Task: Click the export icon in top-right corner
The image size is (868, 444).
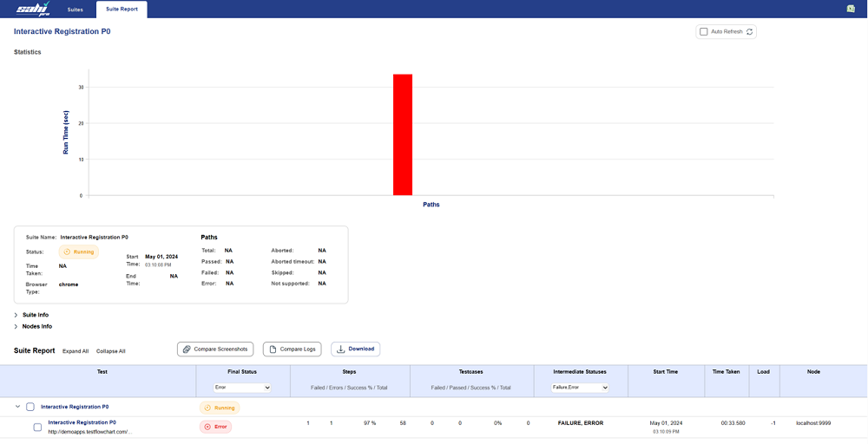Action: pos(851,10)
